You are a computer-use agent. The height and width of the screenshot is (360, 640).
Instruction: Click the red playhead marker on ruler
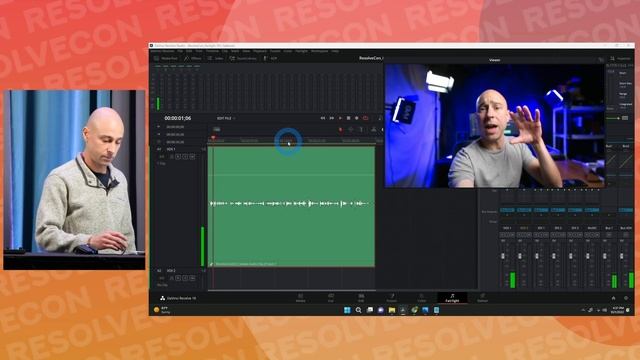(x=213, y=138)
